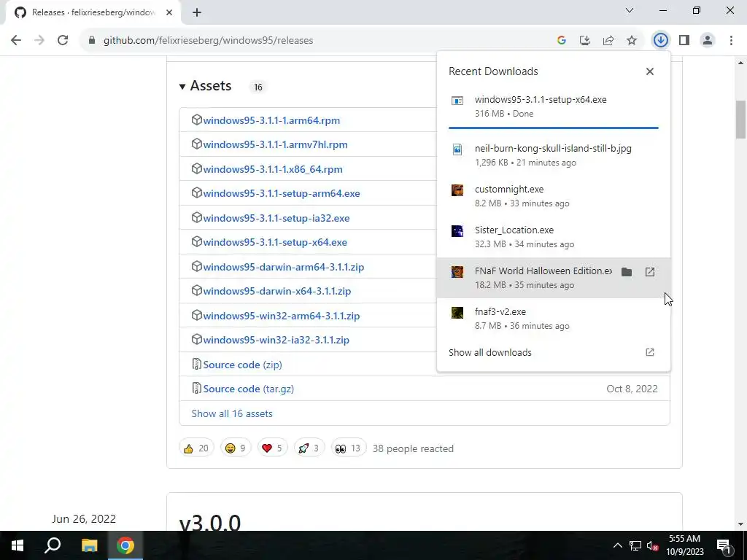Open downloaded windows95-3.1.1-setup-x64.exe entry
Image resolution: width=747 pixels, height=560 pixels.
click(x=554, y=106)
